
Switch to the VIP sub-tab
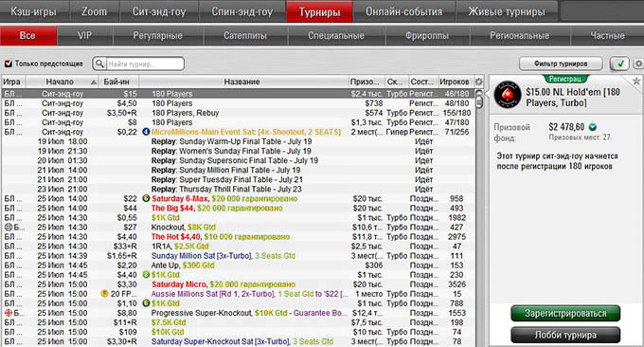point(84,36)
